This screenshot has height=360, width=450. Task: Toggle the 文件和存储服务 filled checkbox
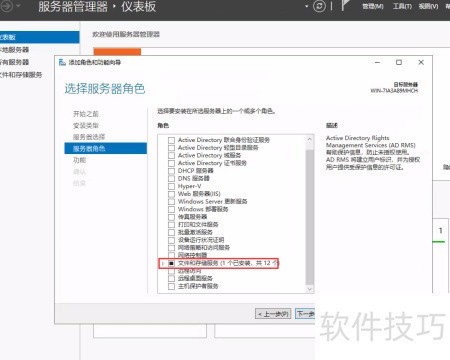[x=171, y=263]
